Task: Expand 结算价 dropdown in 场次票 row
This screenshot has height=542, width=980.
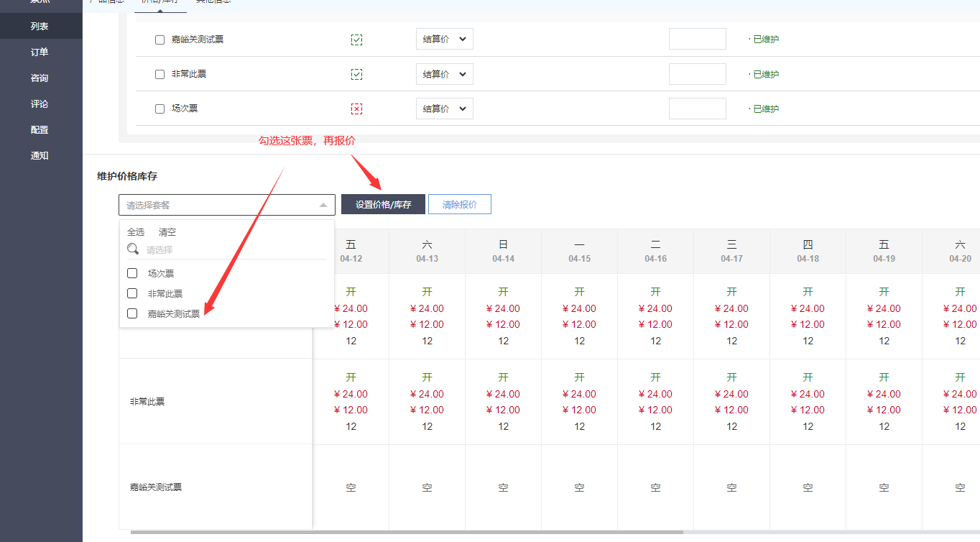Action: tap(444, 109)
